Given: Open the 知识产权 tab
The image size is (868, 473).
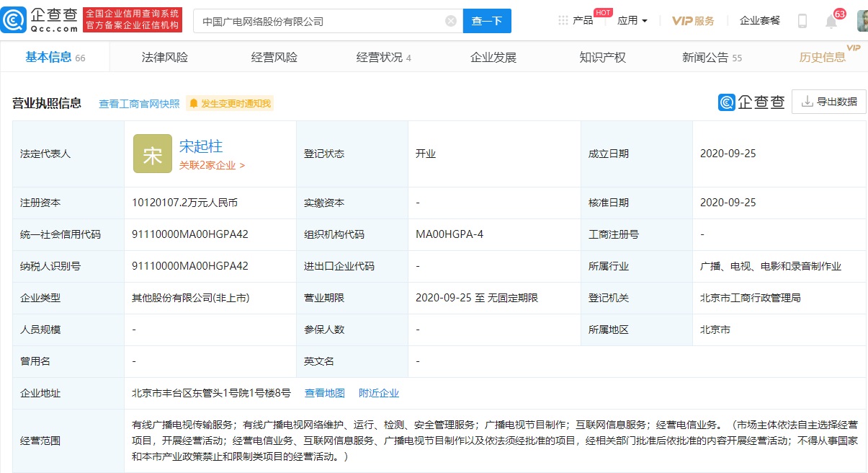Looking at the screenshot, I should pos(602,58).
